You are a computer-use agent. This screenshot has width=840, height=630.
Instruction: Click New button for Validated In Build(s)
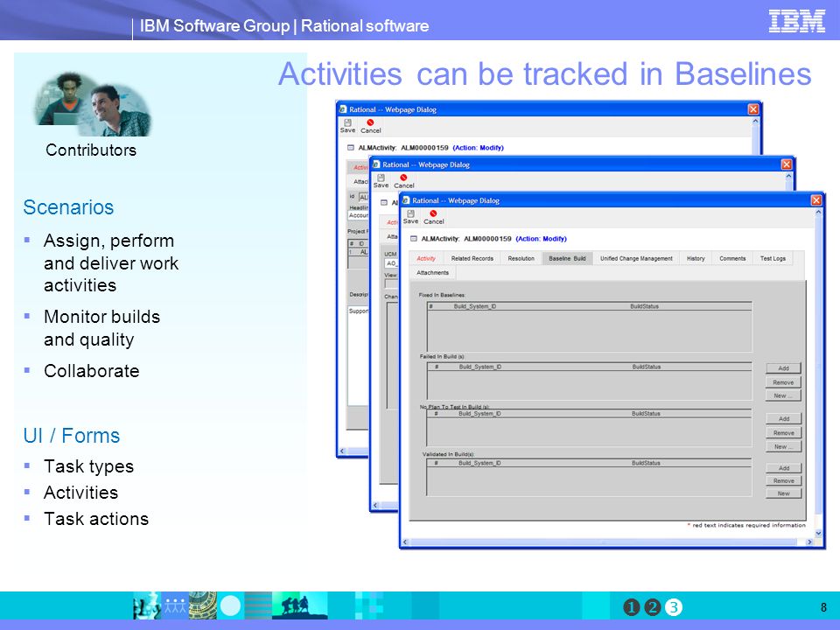pos(784,493)
